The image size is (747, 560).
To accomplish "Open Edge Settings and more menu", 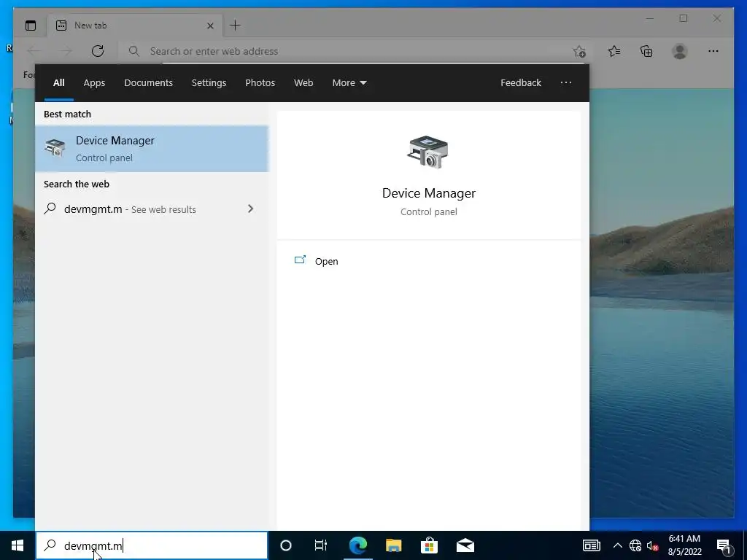I will click(x=713, y=51).
